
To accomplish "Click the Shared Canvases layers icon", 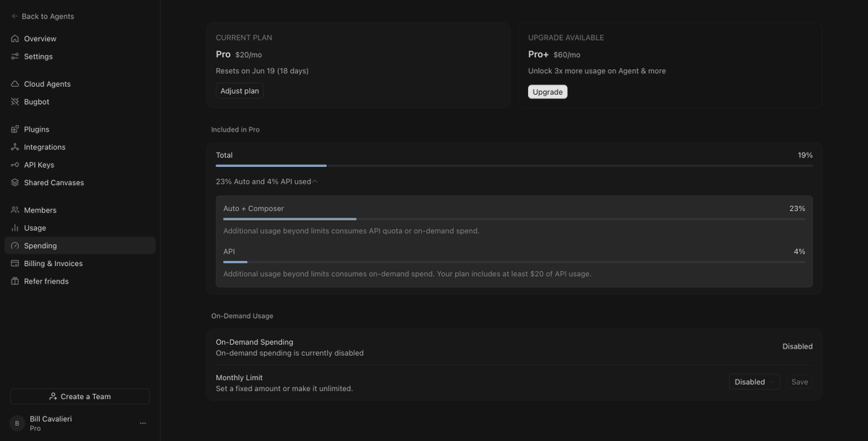I will (x=14, y=183).
